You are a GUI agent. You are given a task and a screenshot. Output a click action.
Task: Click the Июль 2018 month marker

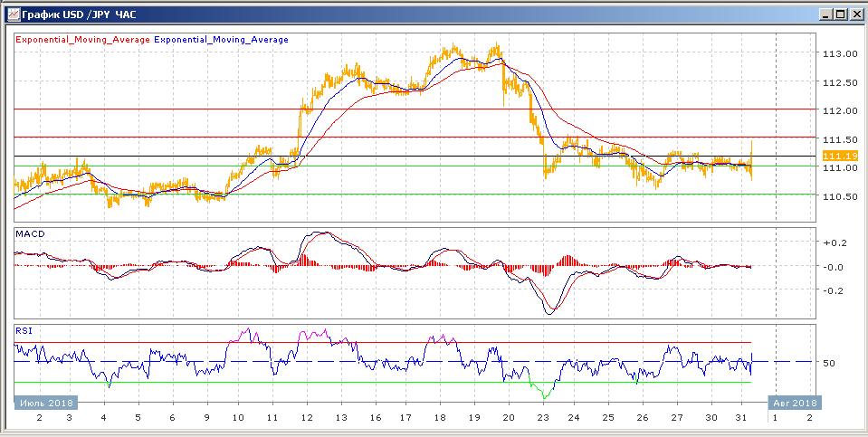click(x=45, y=403)
